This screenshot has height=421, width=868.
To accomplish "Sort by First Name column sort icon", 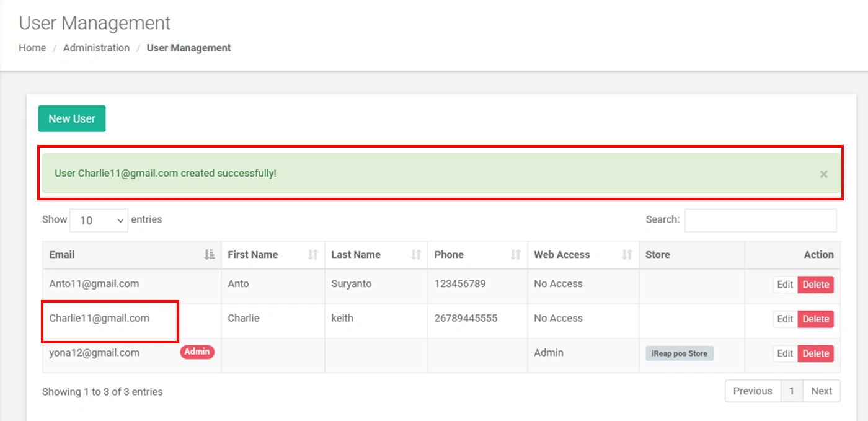I will tap(313, 254).
